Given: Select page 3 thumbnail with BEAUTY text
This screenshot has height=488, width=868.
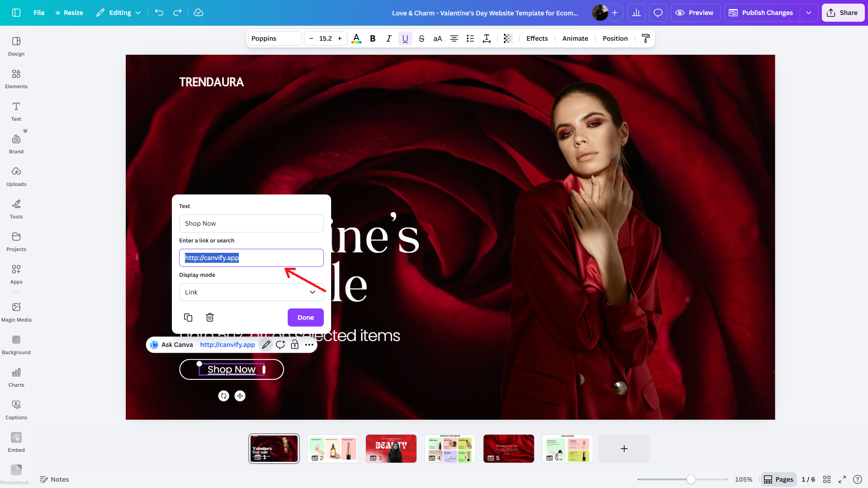Looking at the screenshot, I should click(391, 448).
